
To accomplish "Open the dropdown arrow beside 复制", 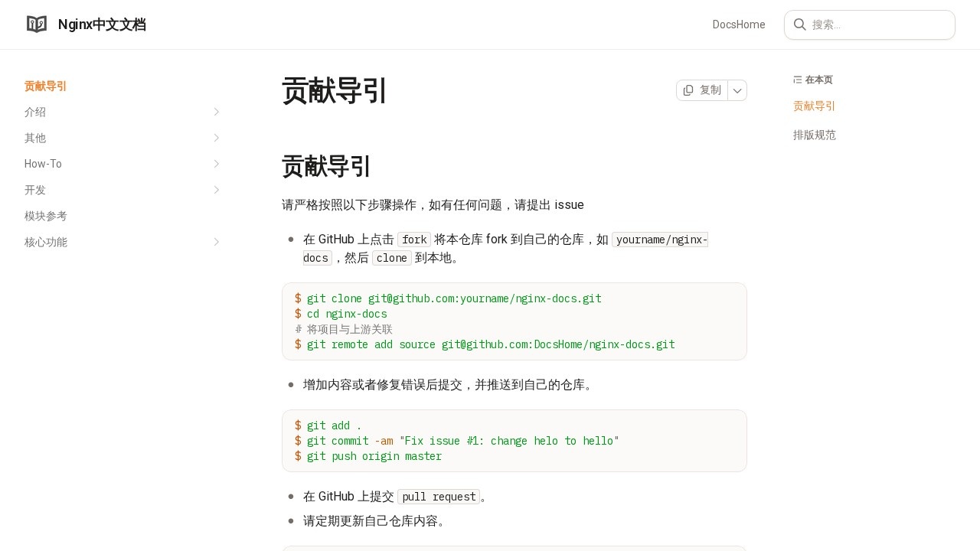I will pyautogui.click(x=737, y=90).
